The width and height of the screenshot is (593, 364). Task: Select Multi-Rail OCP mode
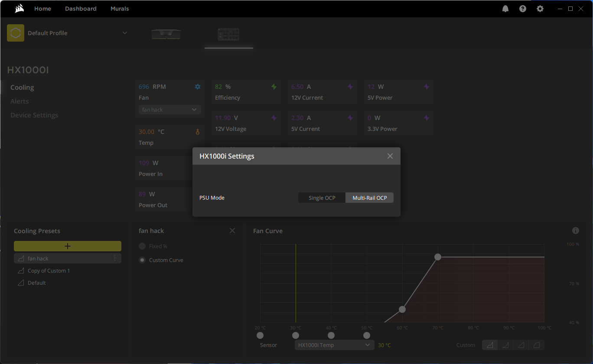[x=370, y=198]
